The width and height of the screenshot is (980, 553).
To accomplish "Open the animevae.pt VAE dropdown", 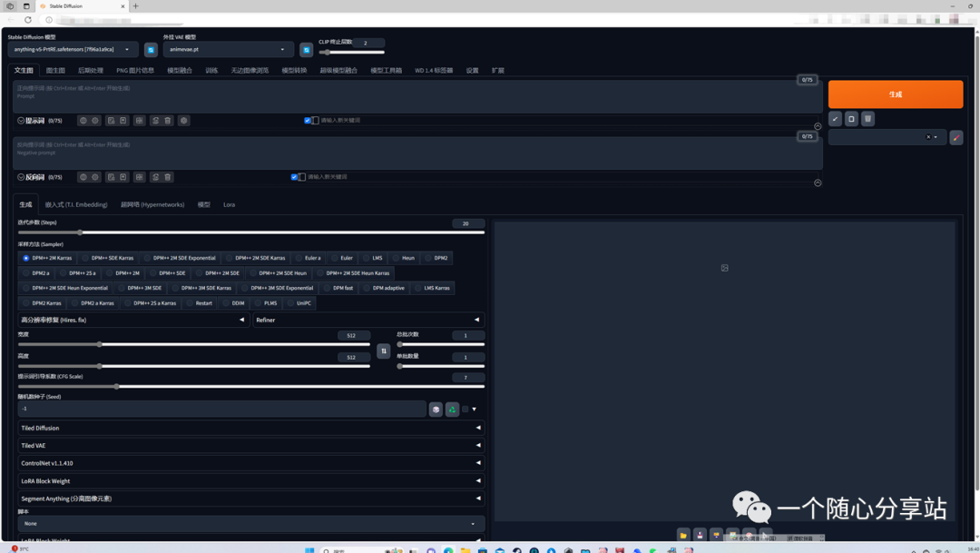I will (228, 49).
